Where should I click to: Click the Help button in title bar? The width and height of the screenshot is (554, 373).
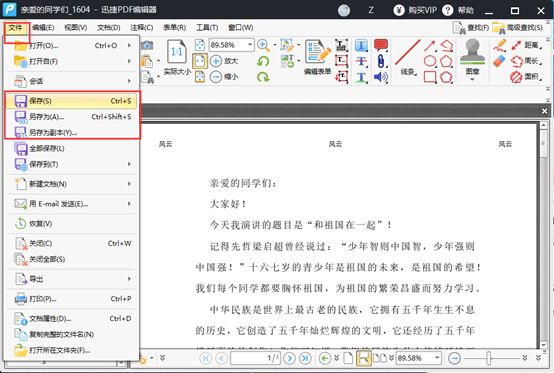click(458, 10)
